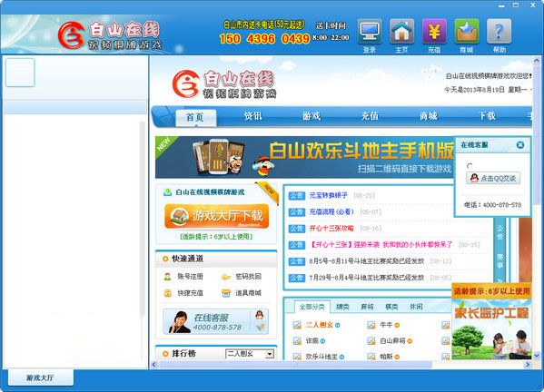This screenshot has height=392, width=544.
Task: Open the 开心十三张攻略 announcement
Action: tap(331, 228)
